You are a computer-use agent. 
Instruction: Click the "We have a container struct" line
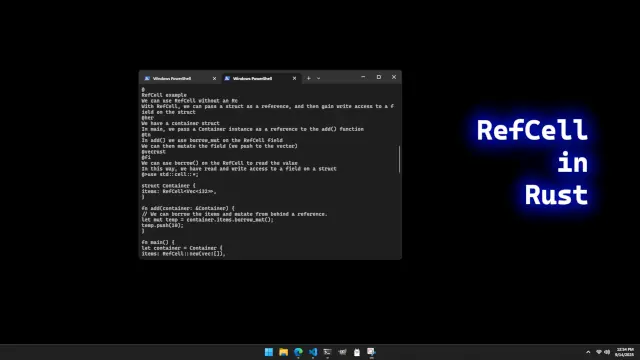click(x=180, y=123)
